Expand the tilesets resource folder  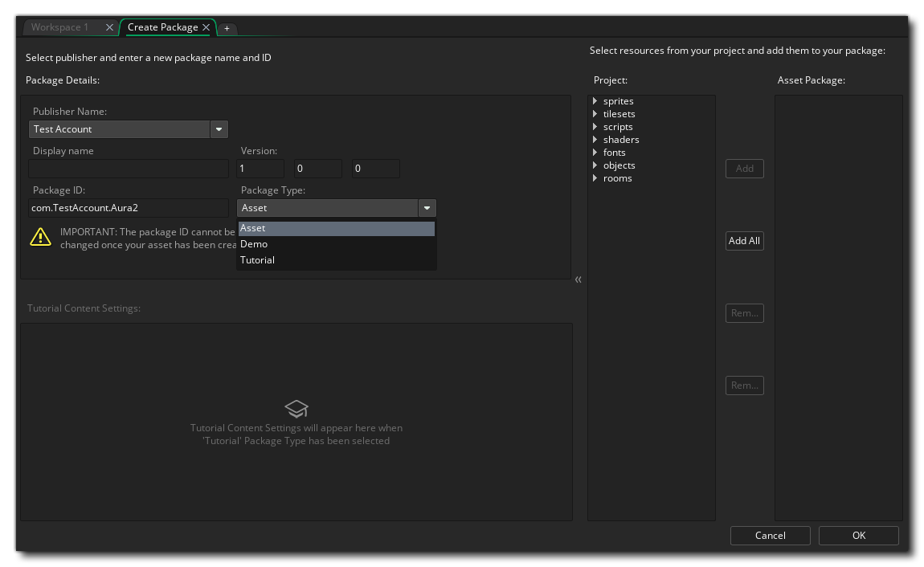pyautogui.click(x=595, y=114)
